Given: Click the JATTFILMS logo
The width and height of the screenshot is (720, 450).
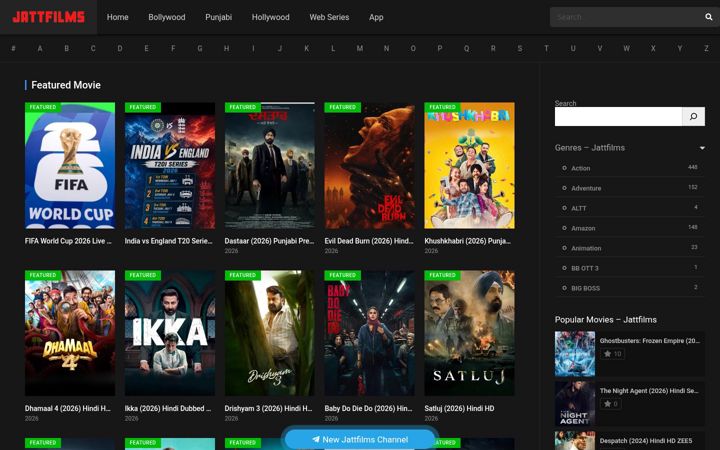Looking at the screenshot, I should coord(49,17).
